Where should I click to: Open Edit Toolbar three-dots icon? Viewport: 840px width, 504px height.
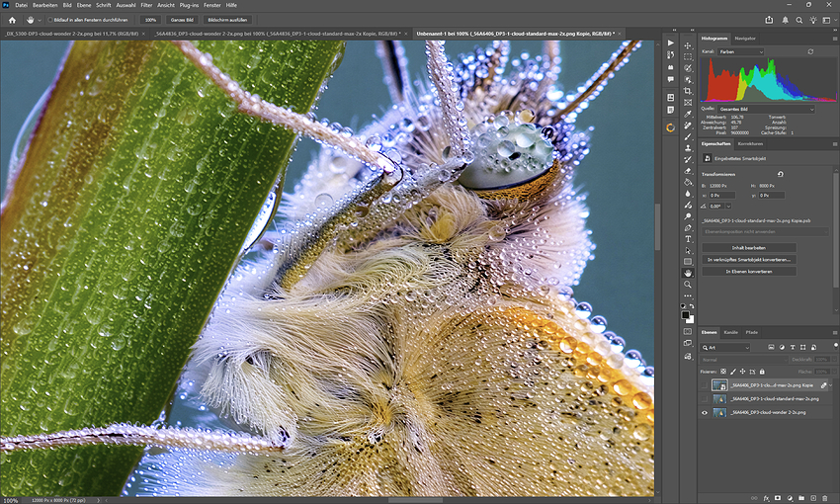[x=688, y=295]
